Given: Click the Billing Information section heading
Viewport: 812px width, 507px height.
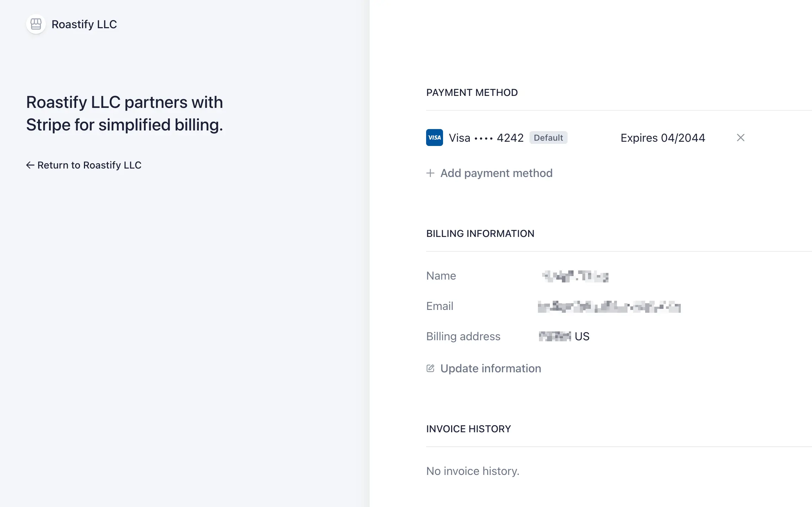Looking at the screenshot, I should pos(480,233).
